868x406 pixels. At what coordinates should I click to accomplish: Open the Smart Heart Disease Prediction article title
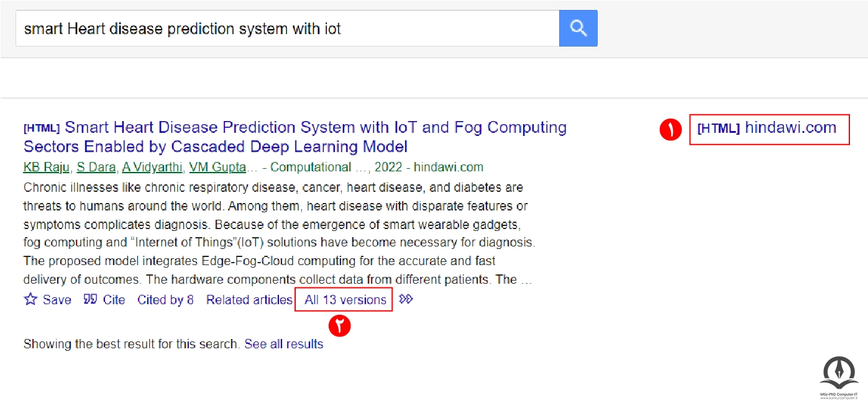[x=295, y=137]
